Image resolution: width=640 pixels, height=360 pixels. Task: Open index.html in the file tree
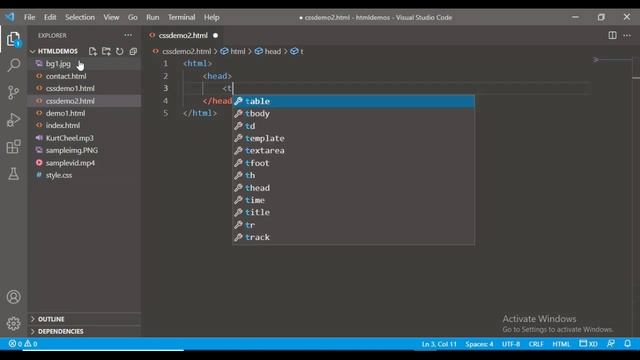(x=84, y=125)
